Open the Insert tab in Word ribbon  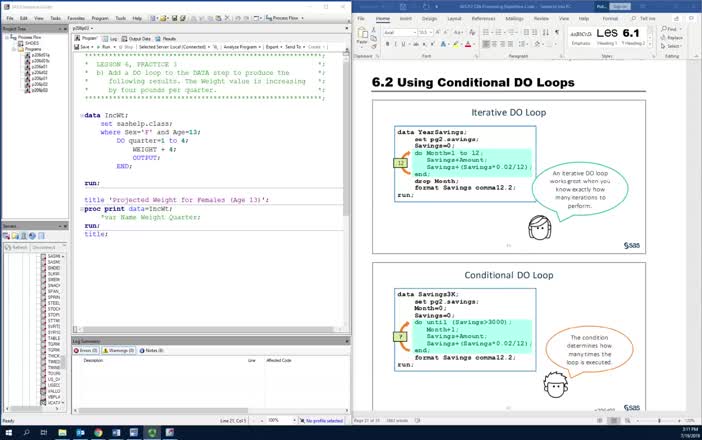(406, 18)
